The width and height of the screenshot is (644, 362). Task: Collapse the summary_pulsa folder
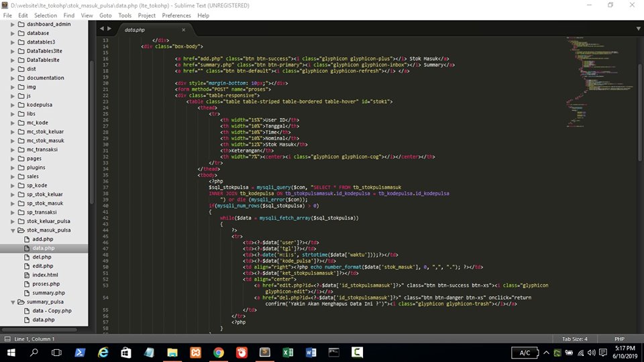pos(12,302)
